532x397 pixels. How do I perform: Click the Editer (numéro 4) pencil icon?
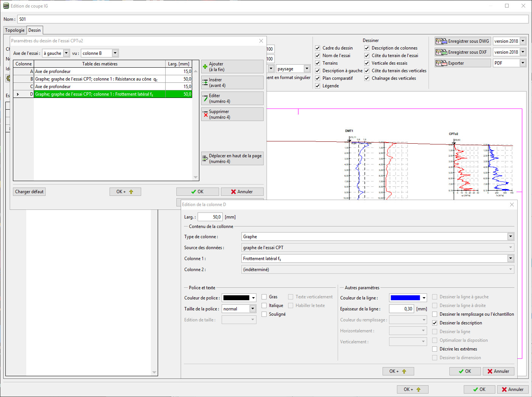click(x=205, y=98)
